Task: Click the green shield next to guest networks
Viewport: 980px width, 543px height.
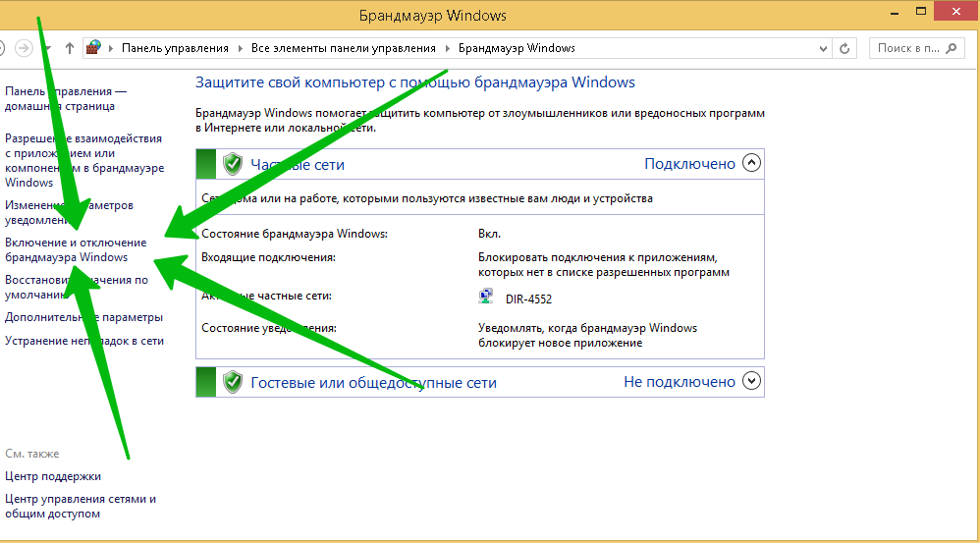Action: pos(233,382)
